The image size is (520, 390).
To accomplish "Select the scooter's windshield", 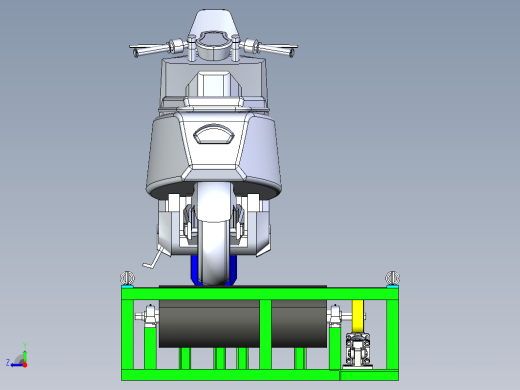I will pos(214,21).
